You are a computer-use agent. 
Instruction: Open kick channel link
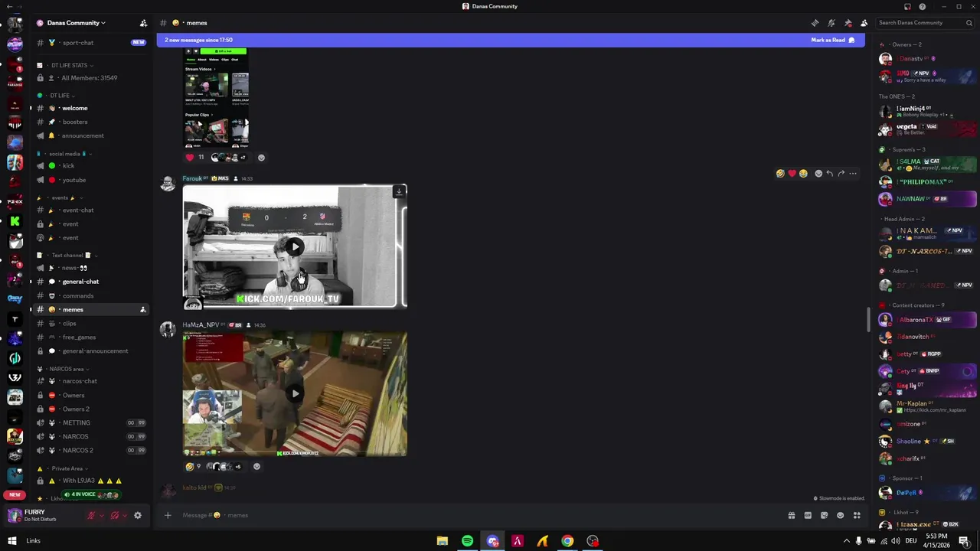click(91, 165)
